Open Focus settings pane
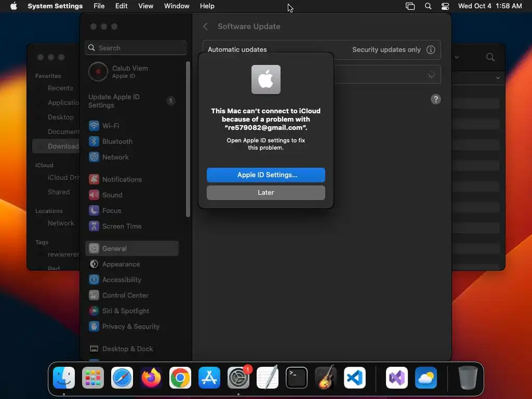532x399 pixels. [131, 211]
